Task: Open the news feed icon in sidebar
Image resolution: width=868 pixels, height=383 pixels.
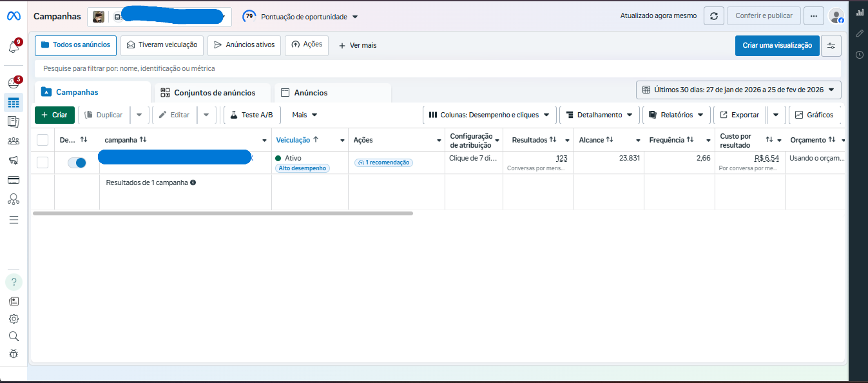Action: (14, 301)
